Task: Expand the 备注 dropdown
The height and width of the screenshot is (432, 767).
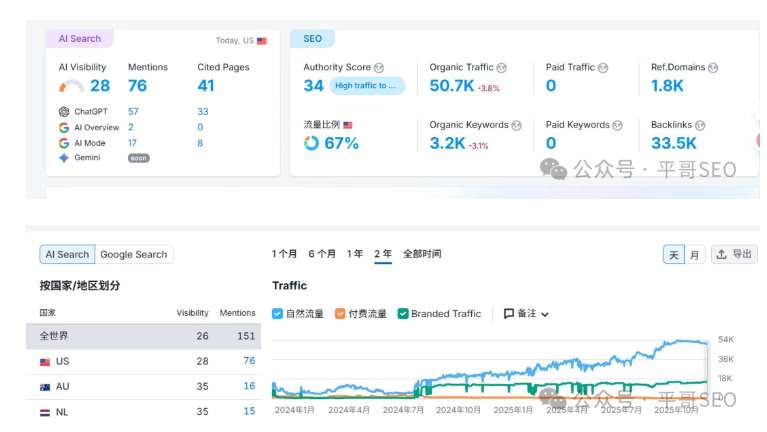Action: 527,314
